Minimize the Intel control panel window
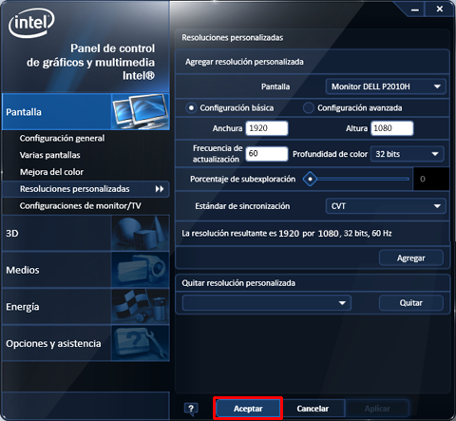Screen dimensions: 456x421 click(x=415, y=10)
